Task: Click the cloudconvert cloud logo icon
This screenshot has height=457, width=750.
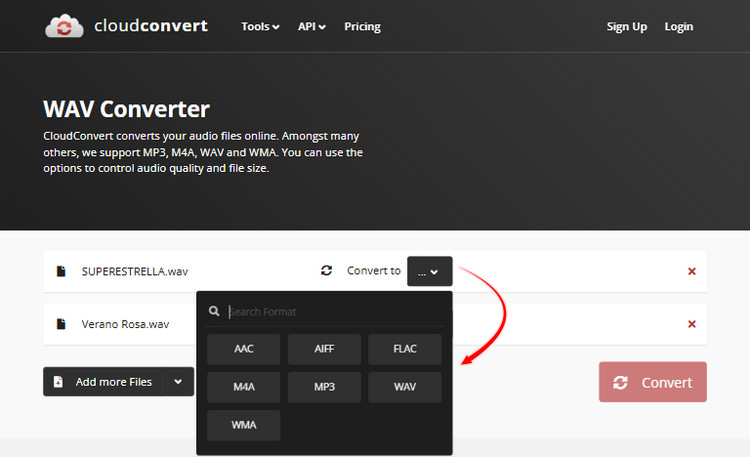Action: coord(64,26)
